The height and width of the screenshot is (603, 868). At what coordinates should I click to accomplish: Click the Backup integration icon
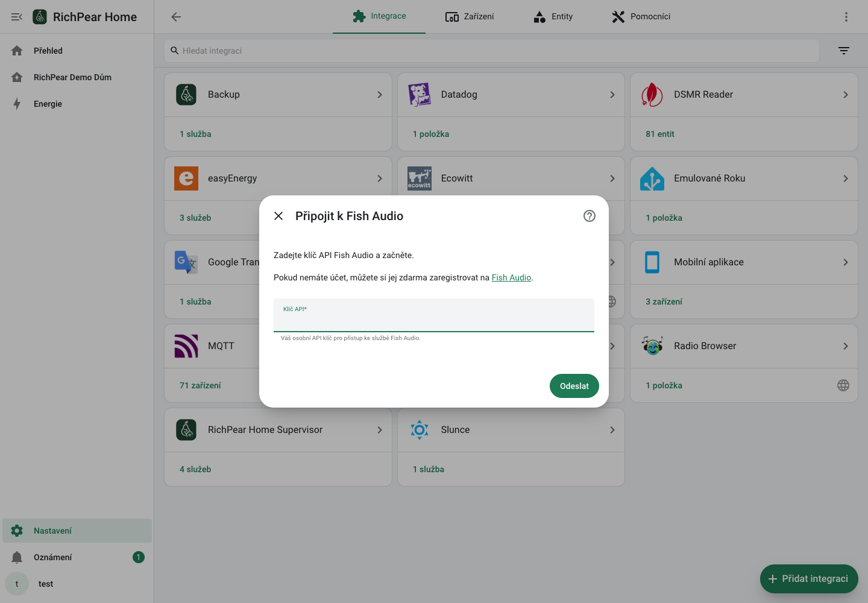186,95
